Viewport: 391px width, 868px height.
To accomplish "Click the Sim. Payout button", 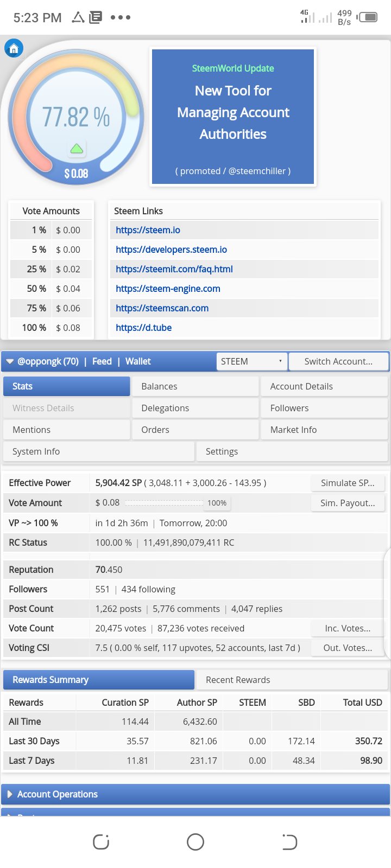I will [x=348, y=503].
